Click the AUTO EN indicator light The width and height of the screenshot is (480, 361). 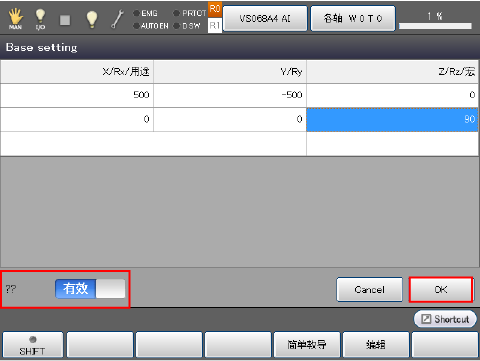136,26
